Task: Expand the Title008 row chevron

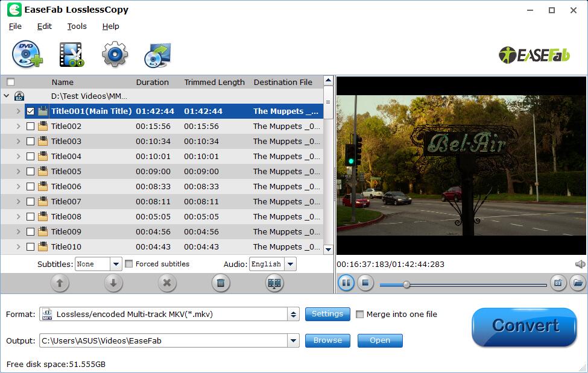Action: [18, 217]
